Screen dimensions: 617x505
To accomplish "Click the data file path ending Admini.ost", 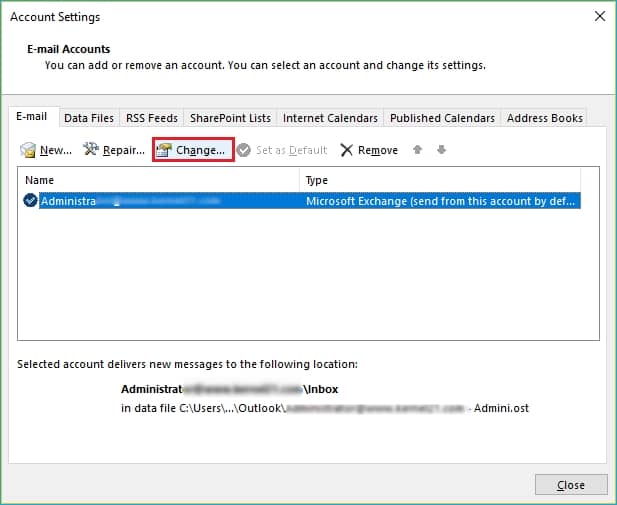I will click(x=325, y=408).
